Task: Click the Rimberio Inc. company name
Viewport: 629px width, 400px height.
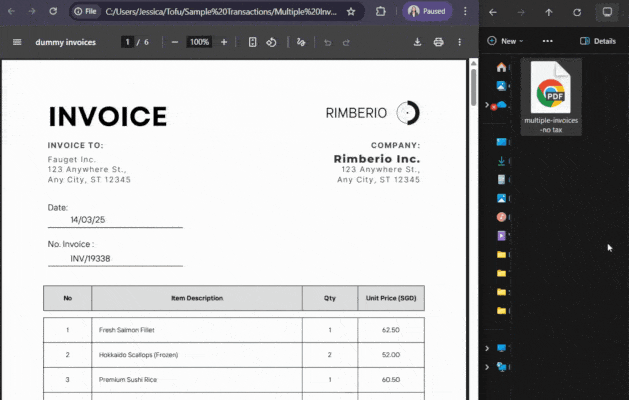Action: tap(377, 158)
